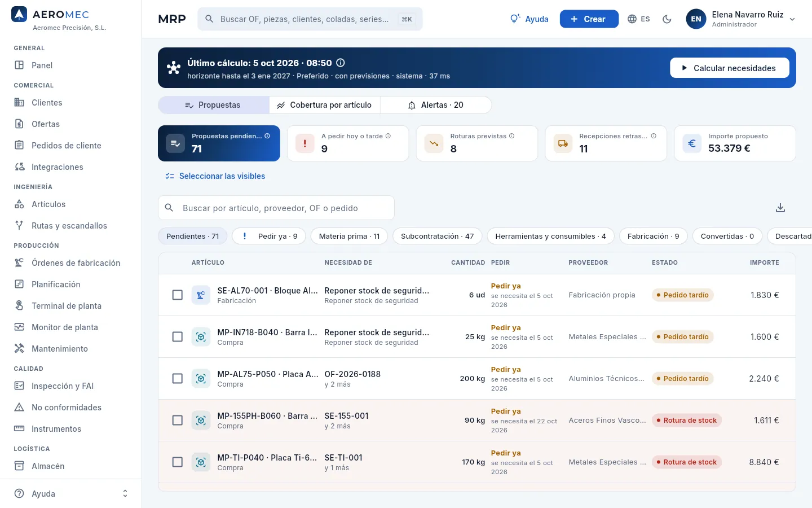Open Terminal de planta
The height and width of the screenshot is (508, 812).
pos(70,306)
